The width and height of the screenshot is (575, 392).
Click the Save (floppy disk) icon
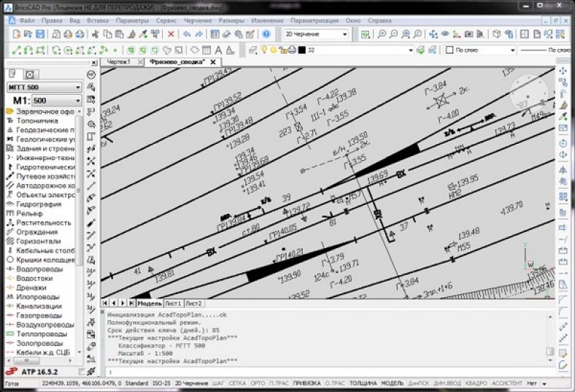pyautogui.click(x=39, y=34)
